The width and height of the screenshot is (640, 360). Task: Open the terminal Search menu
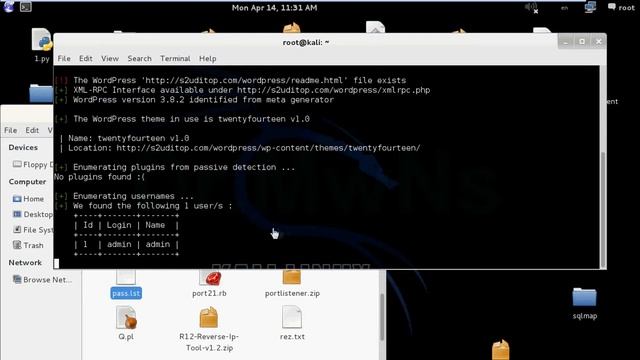pos(140,58)
